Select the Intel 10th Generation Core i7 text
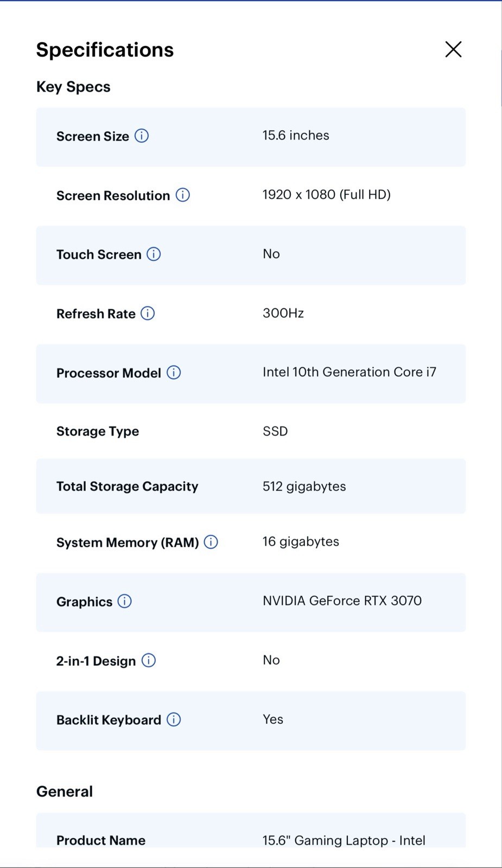The image size is (502, 868). [x=350, y=372]
